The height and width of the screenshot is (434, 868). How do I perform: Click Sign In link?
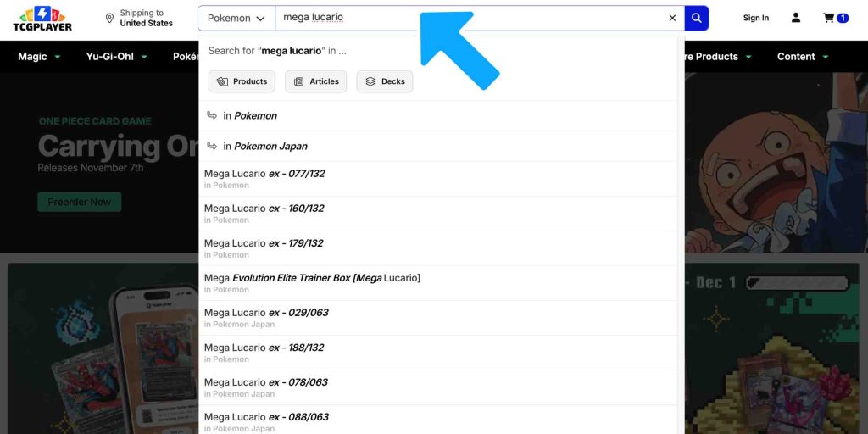pyautogui.click(x=755, y=18)
